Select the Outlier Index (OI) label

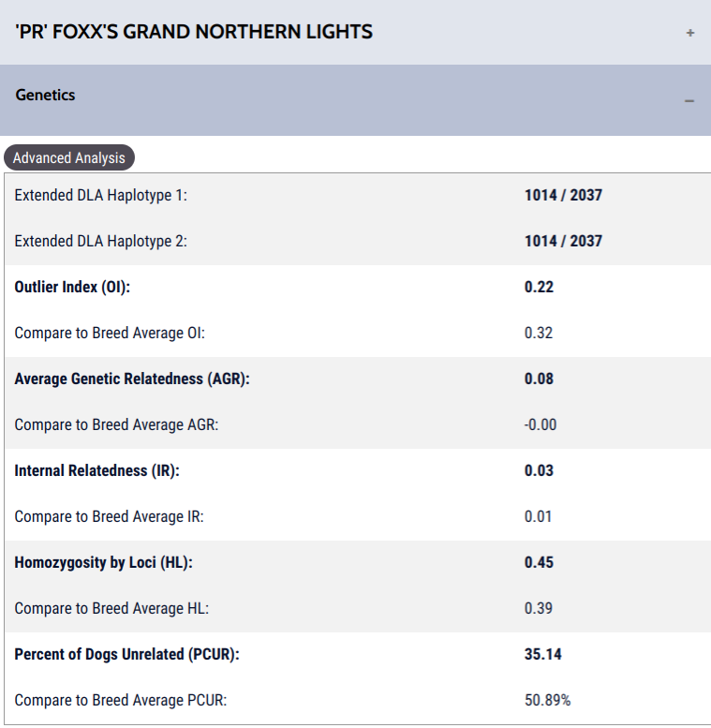pyautogui.click(x=72, y=288)
